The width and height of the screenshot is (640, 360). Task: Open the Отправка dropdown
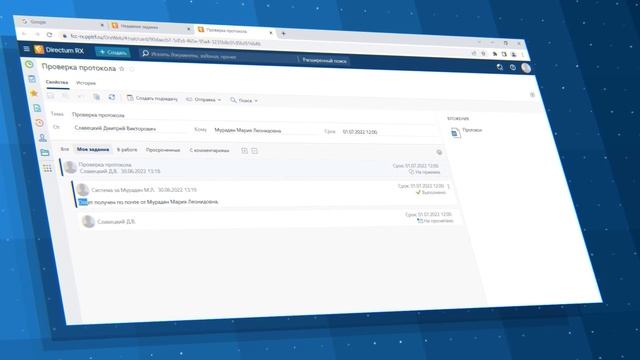pyautogui.click(x=203, y=100)
